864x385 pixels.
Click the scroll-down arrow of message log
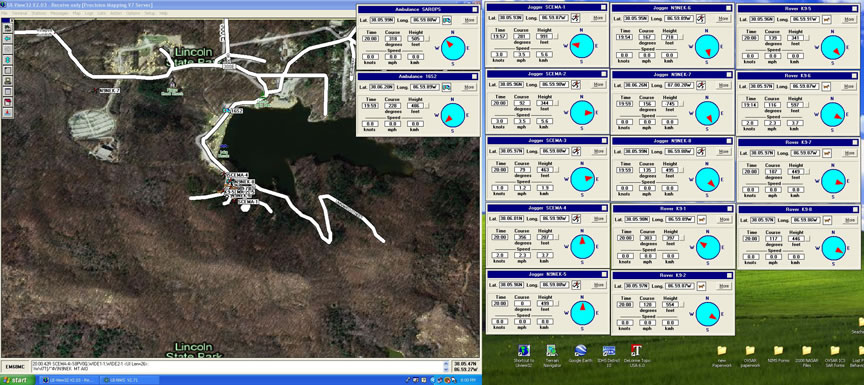pyautogui.click(x=447, y=370)
